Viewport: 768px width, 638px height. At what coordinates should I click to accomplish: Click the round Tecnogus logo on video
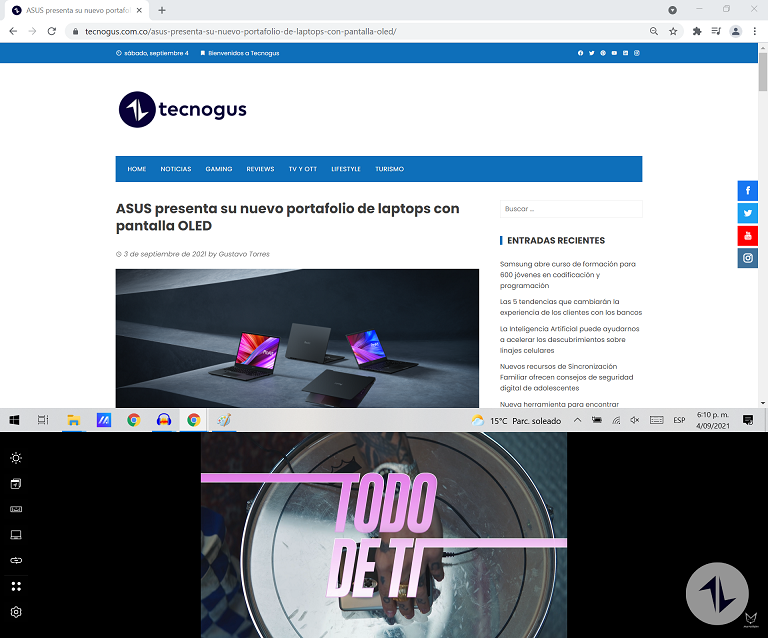tap(717, 593)
